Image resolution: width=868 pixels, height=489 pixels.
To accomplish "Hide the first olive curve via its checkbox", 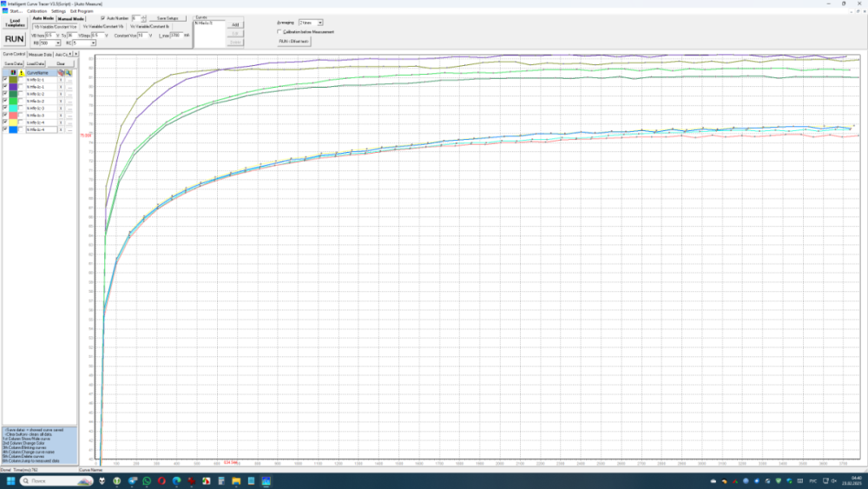I will pos(5,80).
